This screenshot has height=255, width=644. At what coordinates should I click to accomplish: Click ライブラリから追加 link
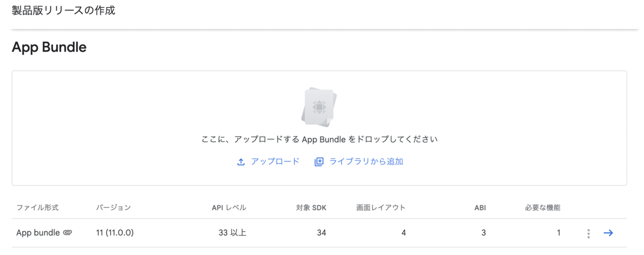(366, 161)
